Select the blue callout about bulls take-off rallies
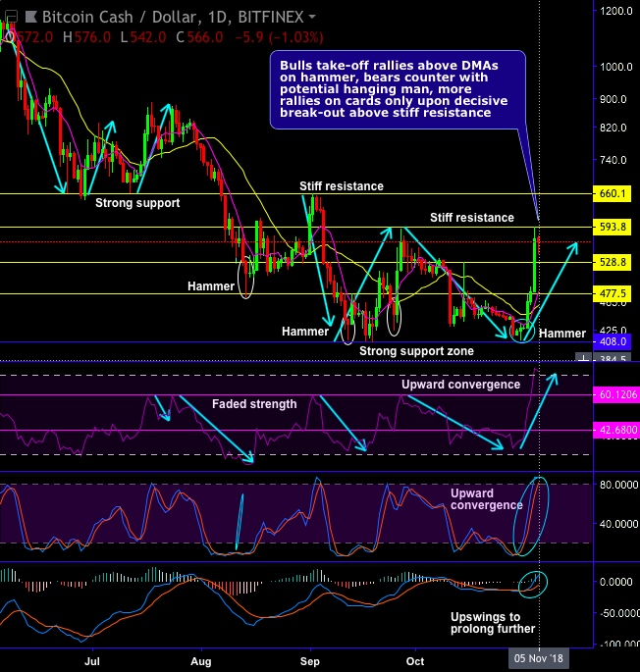This screenshot has width=640, height=672. pyautogui.click(x=398, y=89)
